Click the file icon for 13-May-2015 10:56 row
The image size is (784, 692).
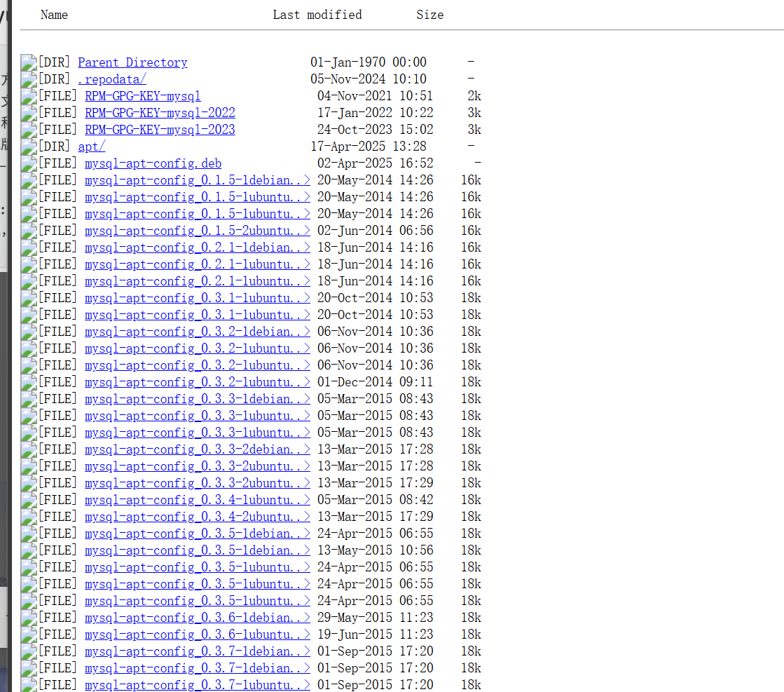pos(29,550)
